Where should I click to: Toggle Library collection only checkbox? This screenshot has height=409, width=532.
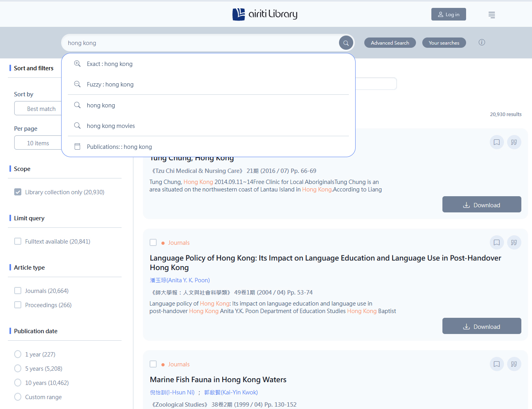click(18, 192)
